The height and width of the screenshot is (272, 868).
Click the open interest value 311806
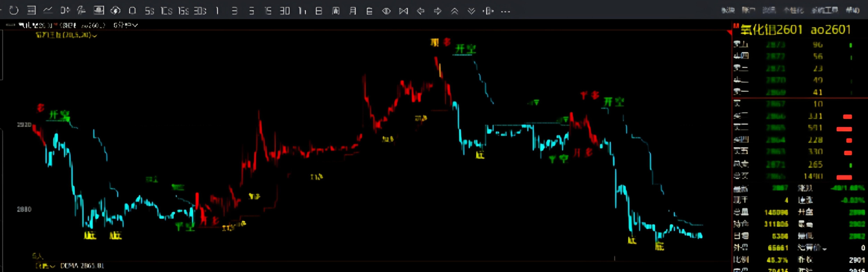[776, 224]
